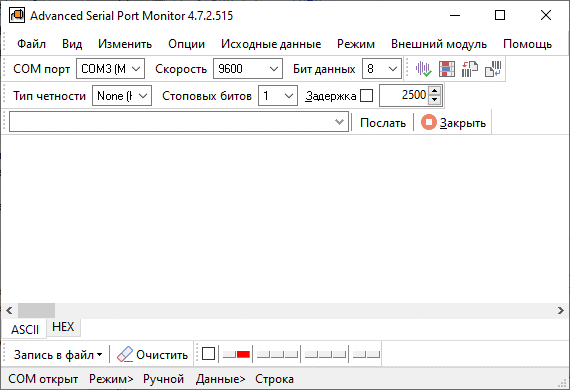Click the horizontal scrollbar left arrow
Screen dimensions: 570x390
[x=9, y=311]
